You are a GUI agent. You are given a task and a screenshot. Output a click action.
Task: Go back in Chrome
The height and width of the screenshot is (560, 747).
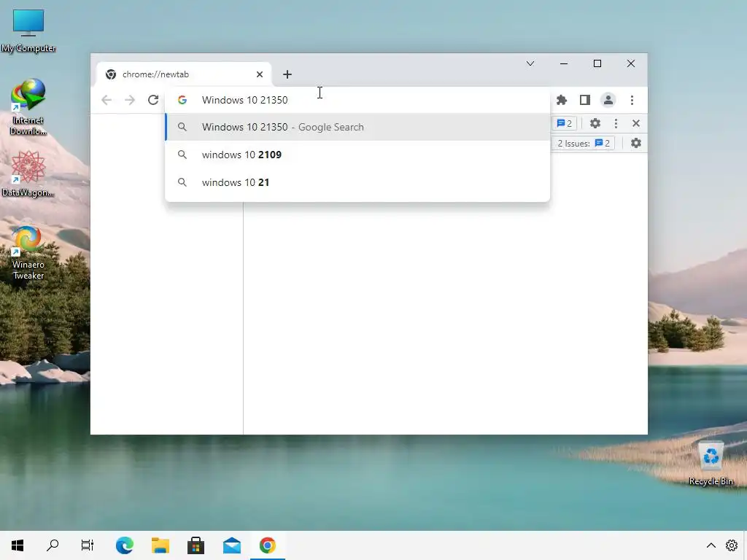107,100
